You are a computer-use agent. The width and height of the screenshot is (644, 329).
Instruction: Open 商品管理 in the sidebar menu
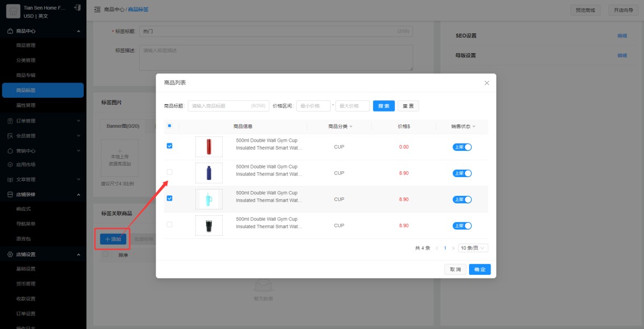pos(26,46)
